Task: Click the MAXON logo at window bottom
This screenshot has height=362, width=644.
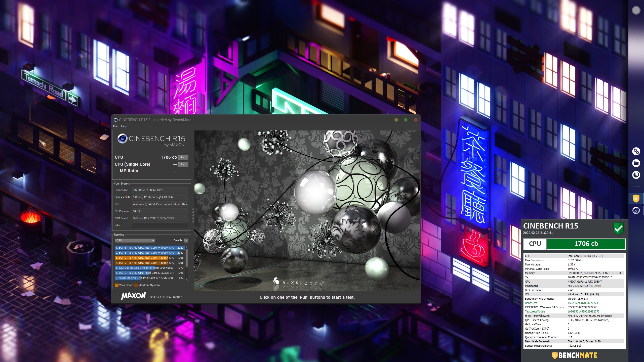Action: (134, 296)
